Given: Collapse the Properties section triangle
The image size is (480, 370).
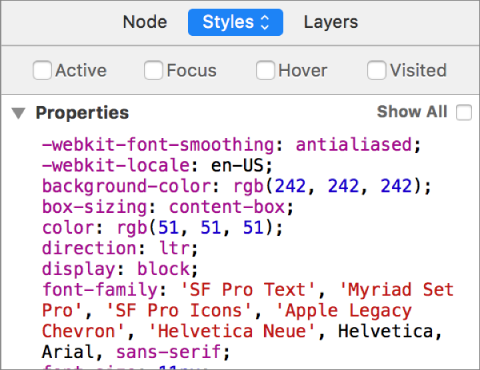Looking at the screenshot, I should pos(18,113).
